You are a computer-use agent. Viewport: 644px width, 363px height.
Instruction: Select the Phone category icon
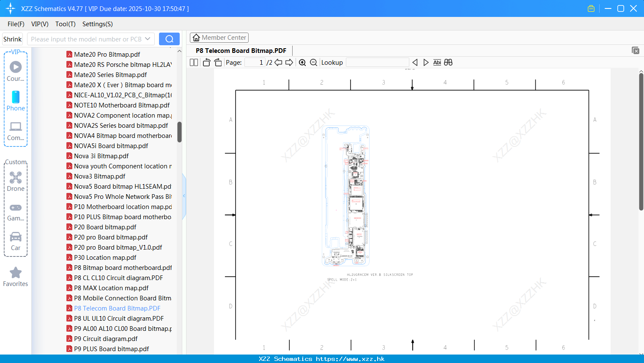pyautogui.click(x=16, y=101)
